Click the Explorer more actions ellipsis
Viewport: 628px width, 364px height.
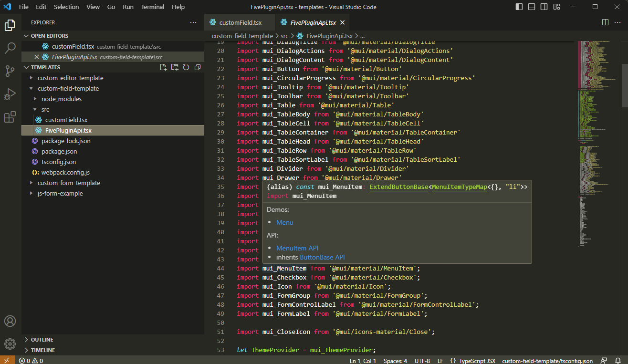pyautogui.click(x=193, y=22)
